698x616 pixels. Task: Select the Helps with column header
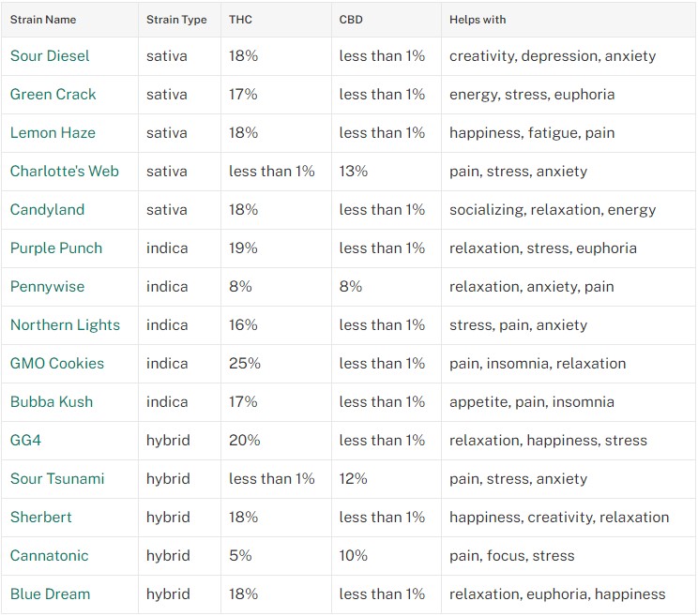[478, 20]
